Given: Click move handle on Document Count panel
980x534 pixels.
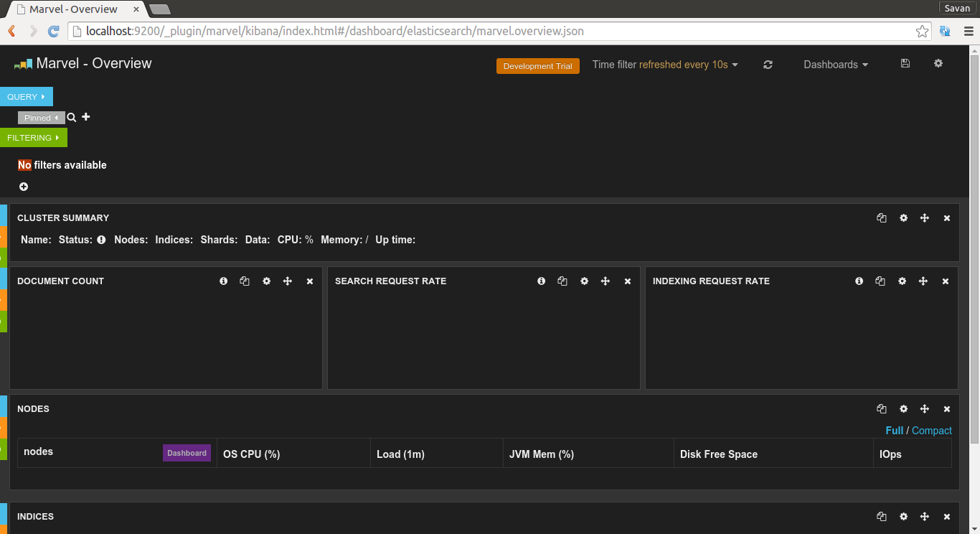Looking at the screenshot, I should click(288, 281).
